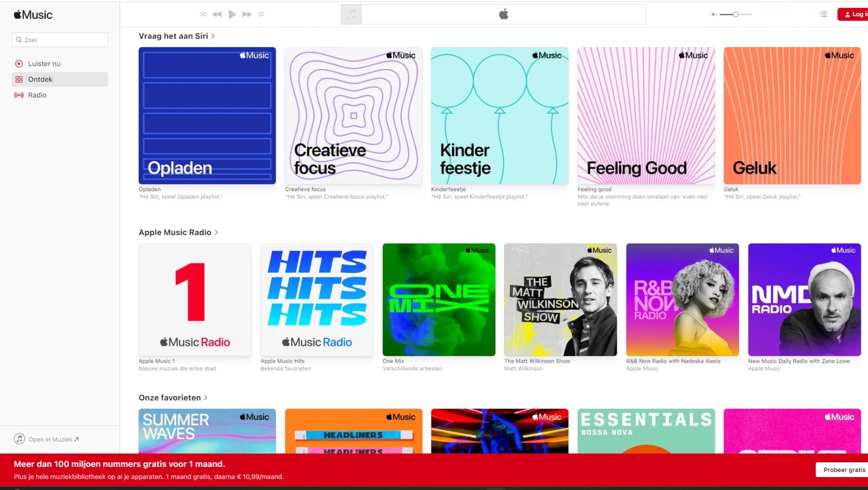Open NMD Radio Zane Lowe cover
Viewport: 868px width, 490px height.
[804, 300]
